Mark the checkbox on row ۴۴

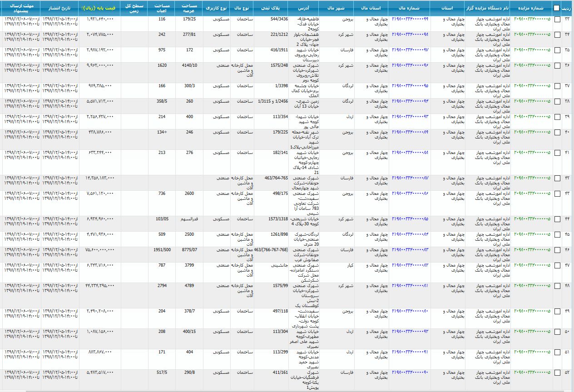(x=557, y=219)
